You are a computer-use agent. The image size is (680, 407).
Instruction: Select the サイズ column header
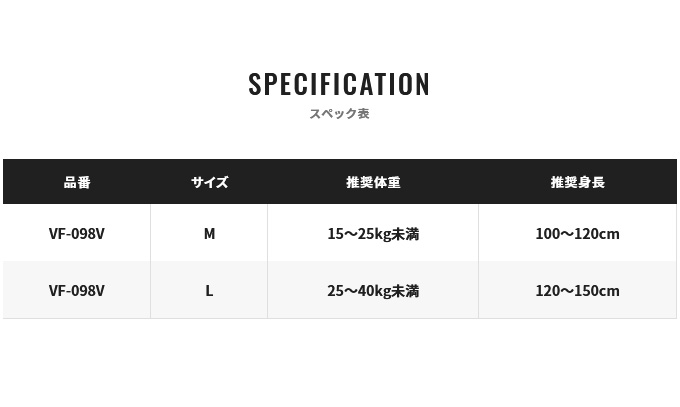(x=209, y=182)
